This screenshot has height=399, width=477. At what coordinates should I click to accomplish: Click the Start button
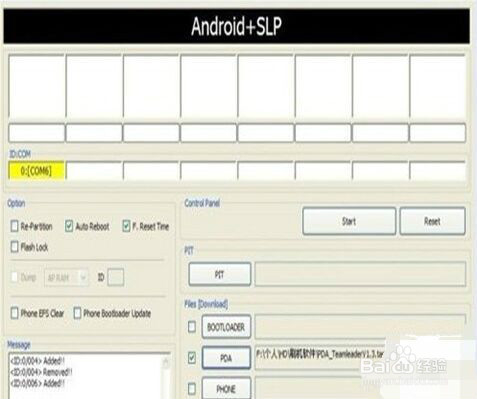tap(349, 221)
